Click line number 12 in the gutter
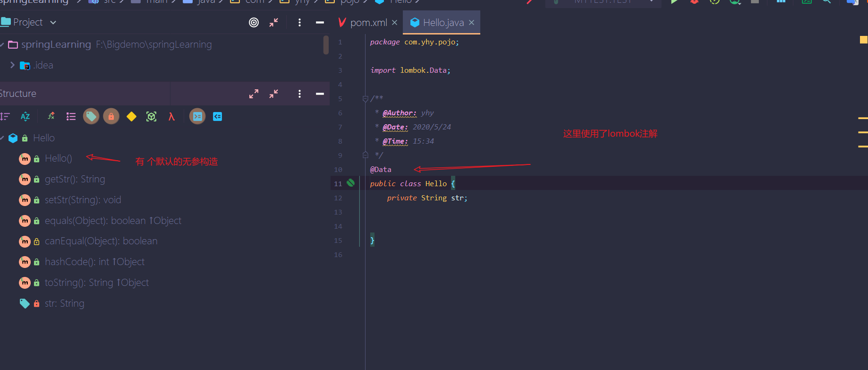Image resolution: width=868 pixels, height=370 pixels. point(338,198)
